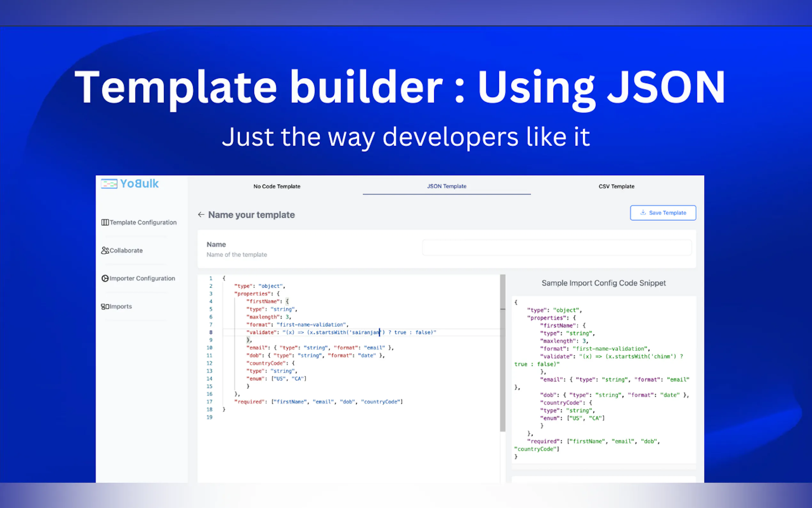
Task: Open Template Configuration in the sidebar
Action: click(143, 222)
